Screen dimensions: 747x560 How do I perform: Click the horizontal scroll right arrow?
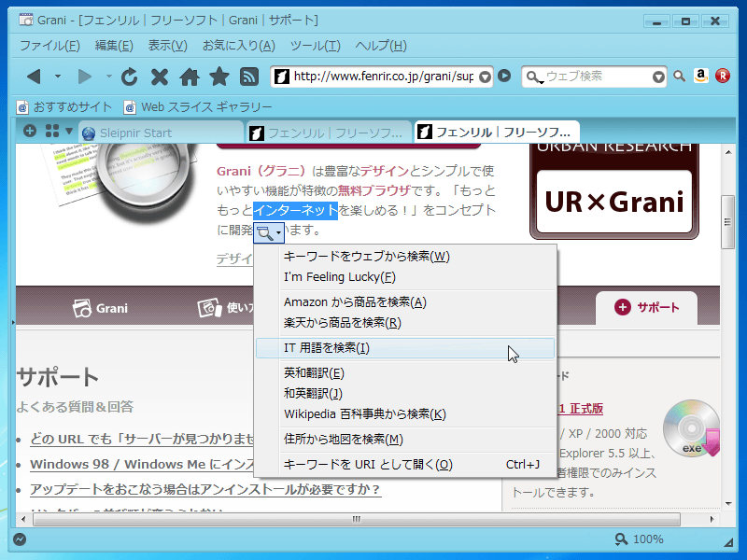click(712, 519)
